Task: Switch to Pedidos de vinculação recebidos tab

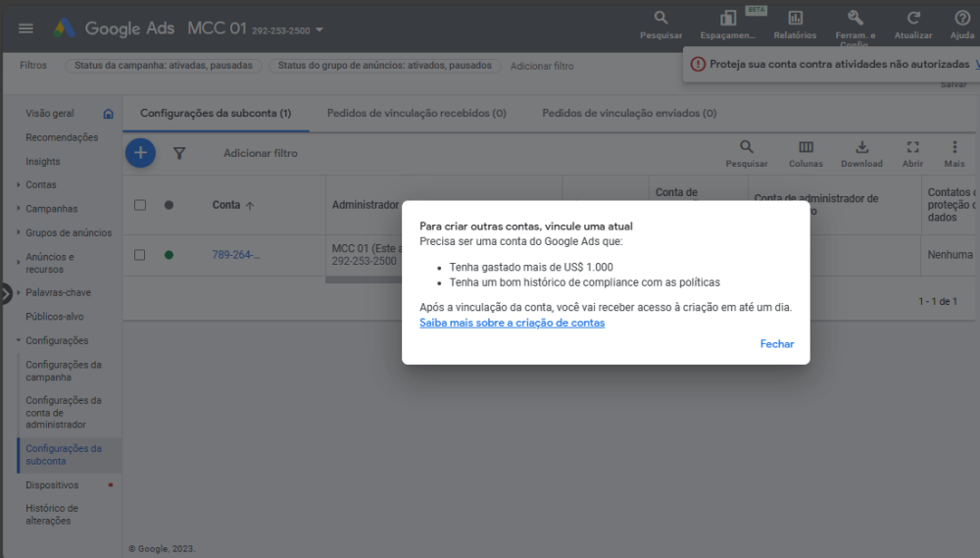Action: [x=416, y=113]
